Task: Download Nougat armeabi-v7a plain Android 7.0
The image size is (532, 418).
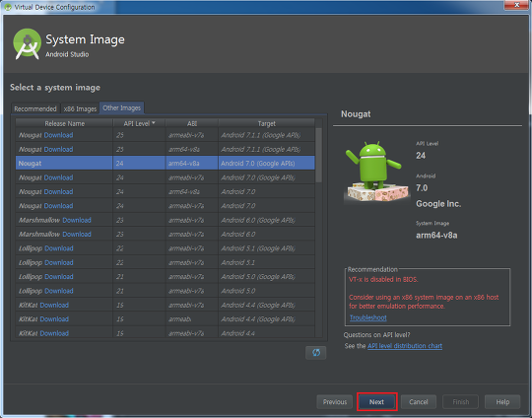Action: click(58, 206)
